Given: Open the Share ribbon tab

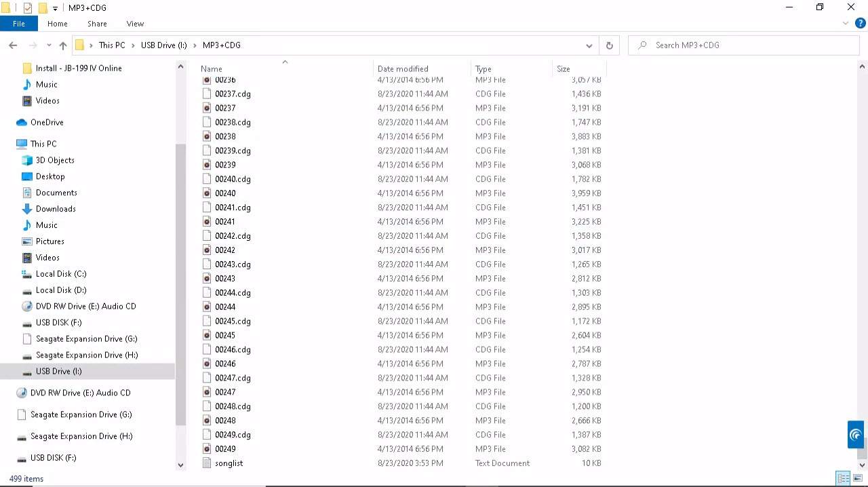Looking at the screenshot, I should 97,24.
